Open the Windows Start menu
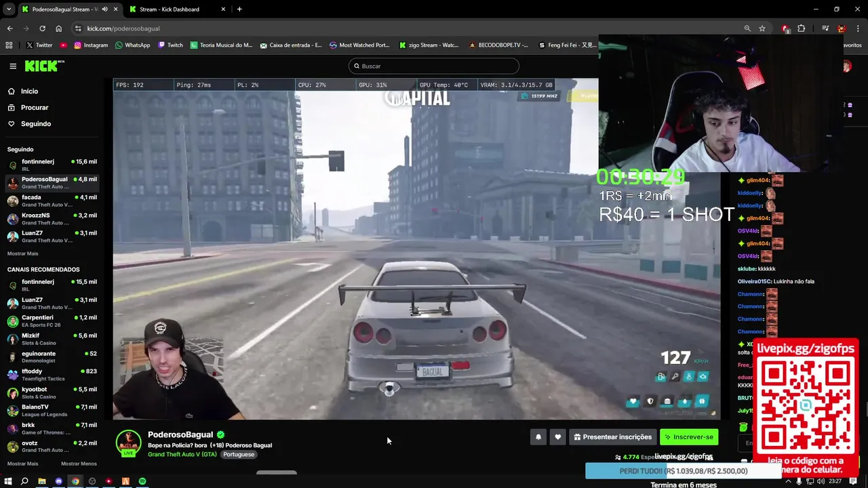This screenshot has height=488, width=868. point(8,481)
